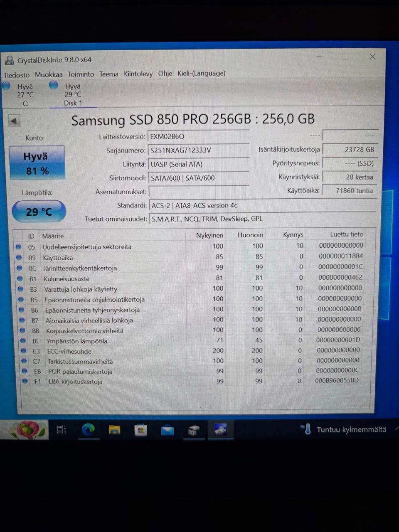Click status dot of ECC-virhesuhde row
Screen dimensions: 399x532
24,351
